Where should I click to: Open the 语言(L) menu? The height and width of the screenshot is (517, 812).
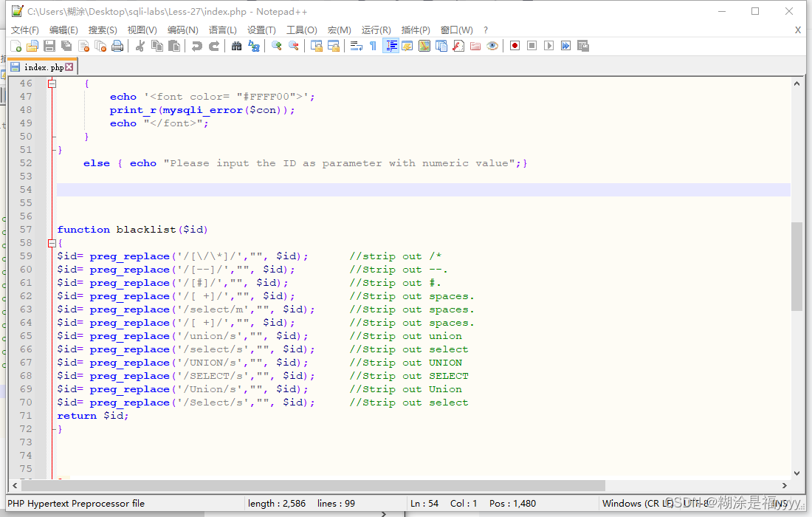pyautogui.click(x=223, y=30)
